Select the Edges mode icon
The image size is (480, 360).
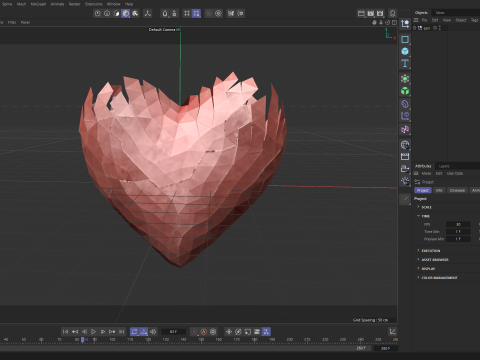(107, 13)
